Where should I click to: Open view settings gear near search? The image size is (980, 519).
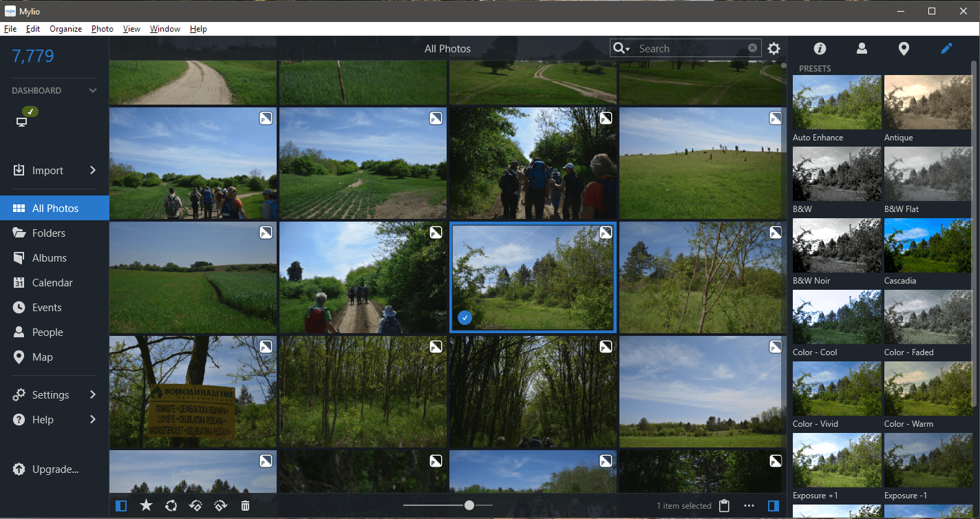(774, 48)
